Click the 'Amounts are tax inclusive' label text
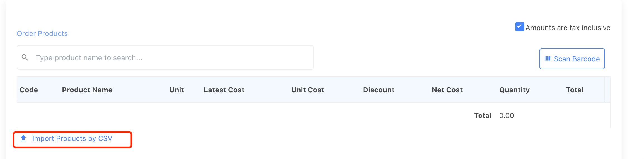 click(568, 28)
